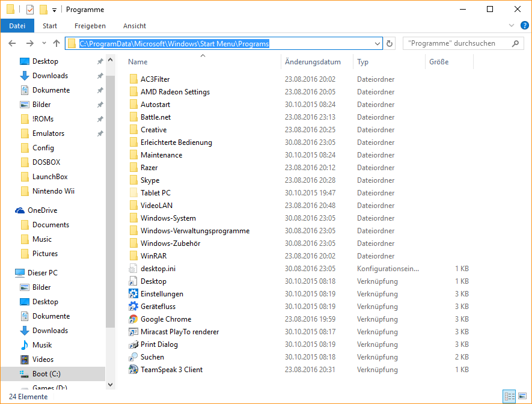The height and width of the screenshot is (404, 532).
Task: Unpin Downloads from quick access pin icon
Action: click(100, 76)
